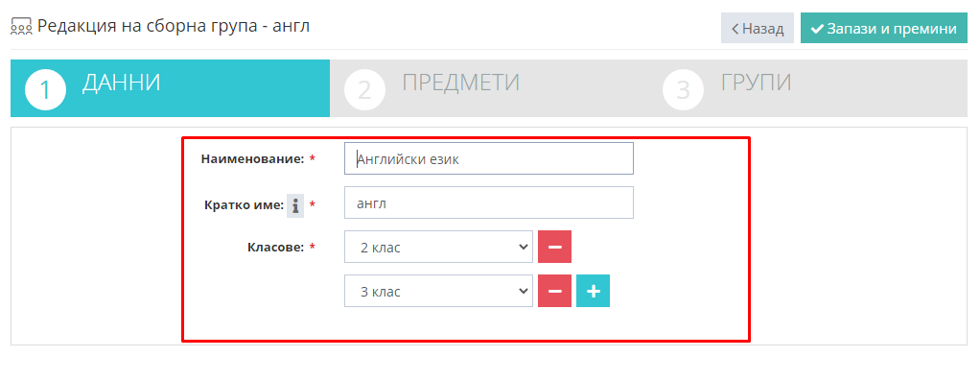Remove the 3 клас row with minus

(x=554, y=291)
